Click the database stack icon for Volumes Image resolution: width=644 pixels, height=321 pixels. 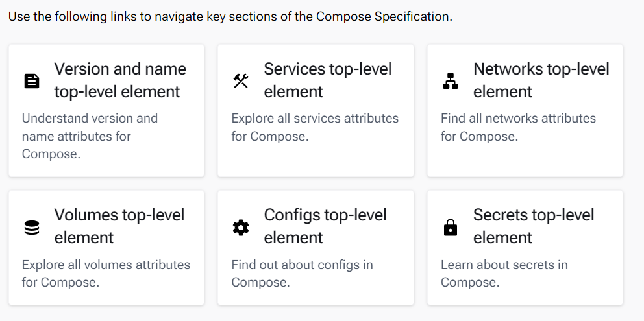(32, 227)
